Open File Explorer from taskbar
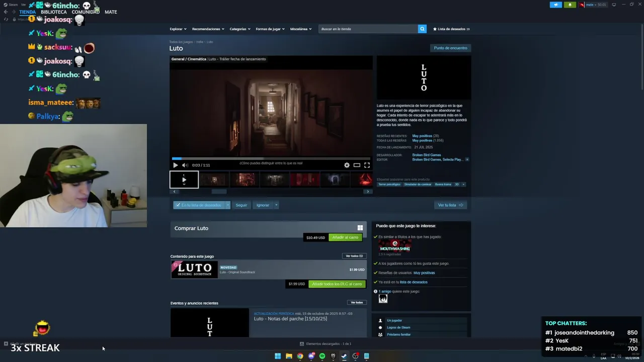The width and height of the screenshot is (644, 362). (289, 356)
